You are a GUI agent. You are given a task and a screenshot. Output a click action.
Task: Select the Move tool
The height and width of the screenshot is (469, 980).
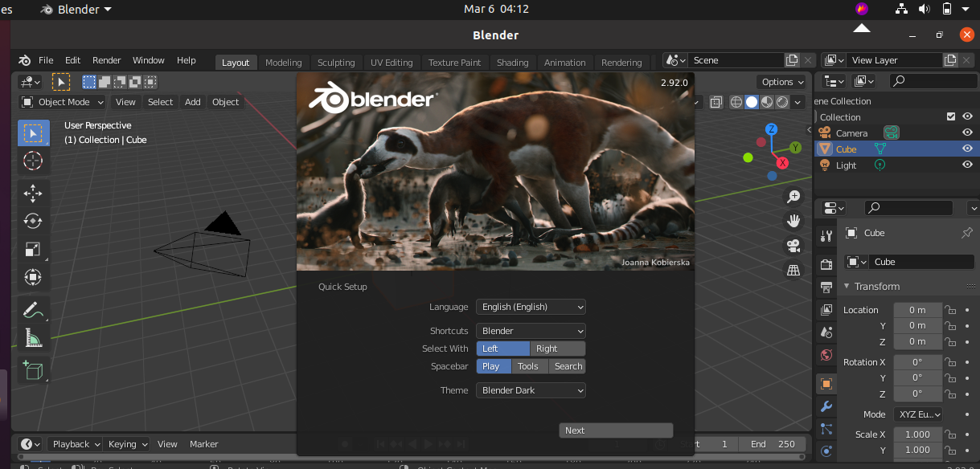tap(33, 193)
